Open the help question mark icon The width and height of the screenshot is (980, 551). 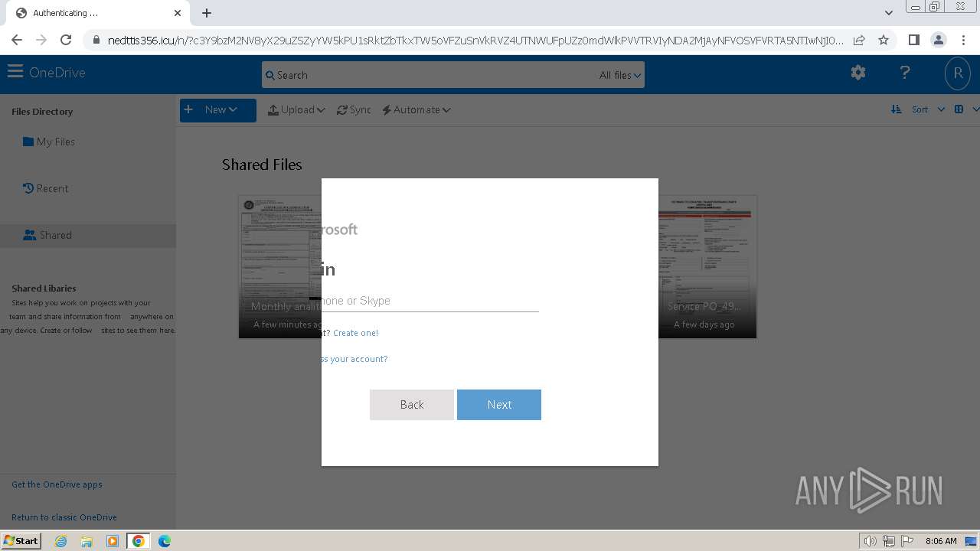(905, 73)
